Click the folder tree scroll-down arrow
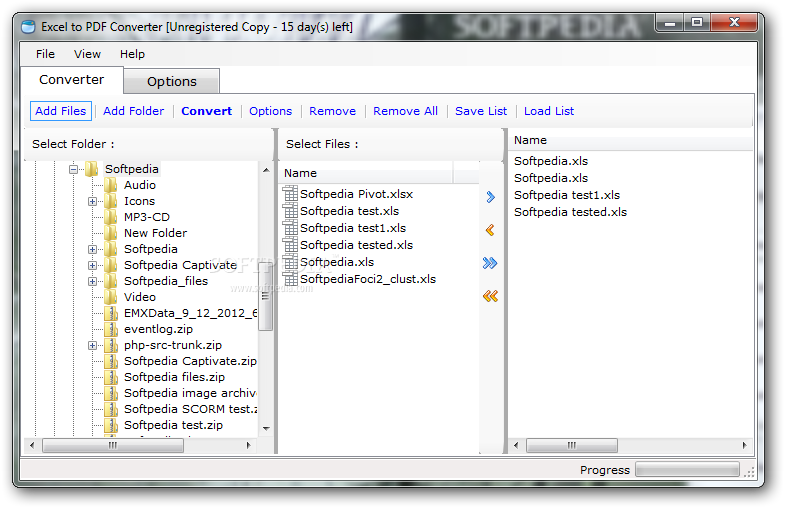 pos(266,428)
